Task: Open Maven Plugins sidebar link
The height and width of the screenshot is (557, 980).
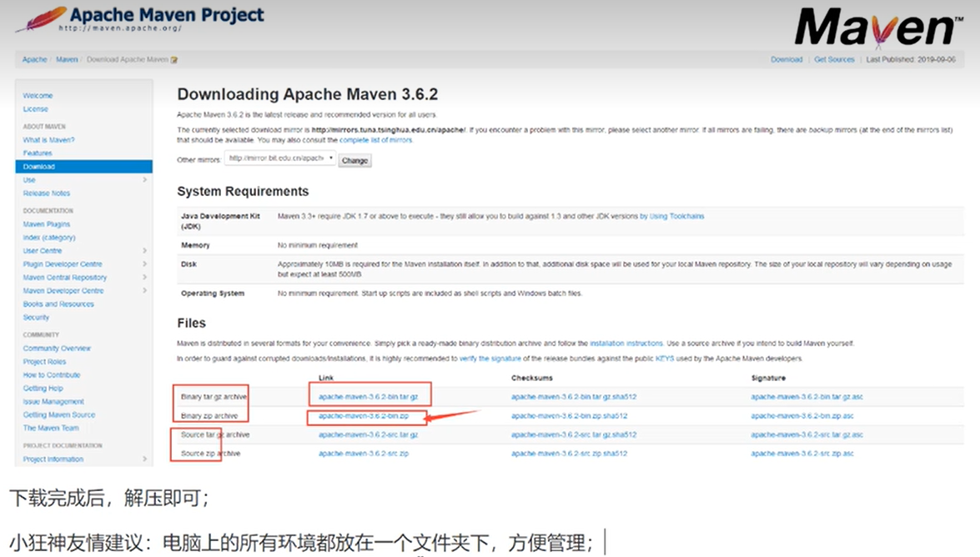Action: pyautogui.click(x=46, y=223)
